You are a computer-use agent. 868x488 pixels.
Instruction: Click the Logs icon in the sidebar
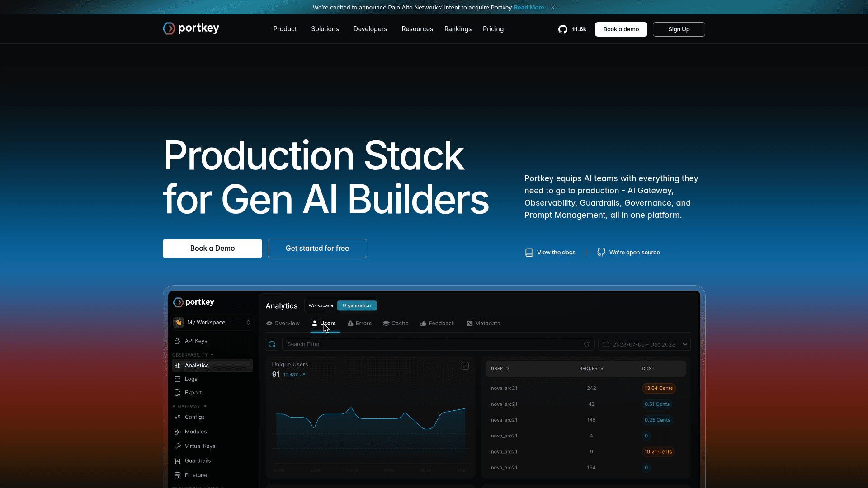click(178, 379)
